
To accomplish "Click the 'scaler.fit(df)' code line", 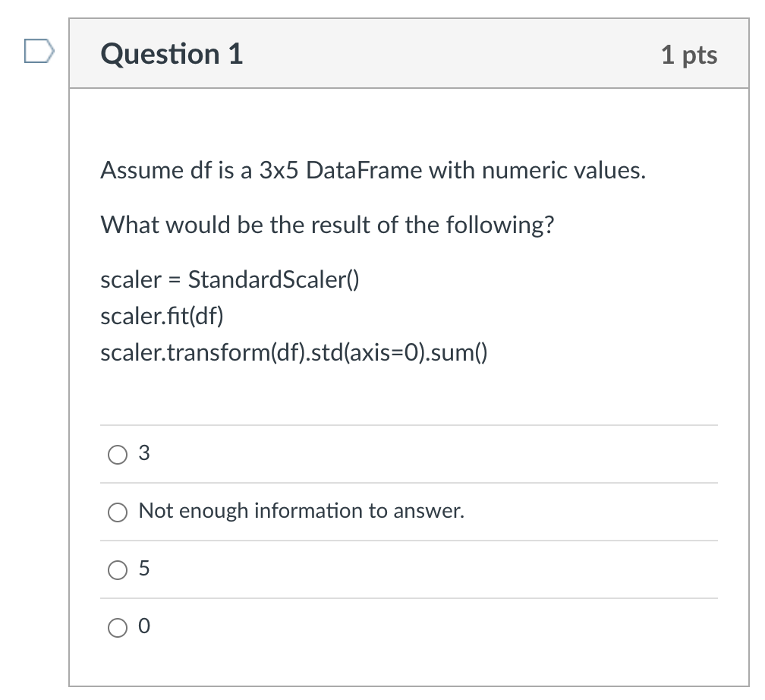I will pos(162,316).
